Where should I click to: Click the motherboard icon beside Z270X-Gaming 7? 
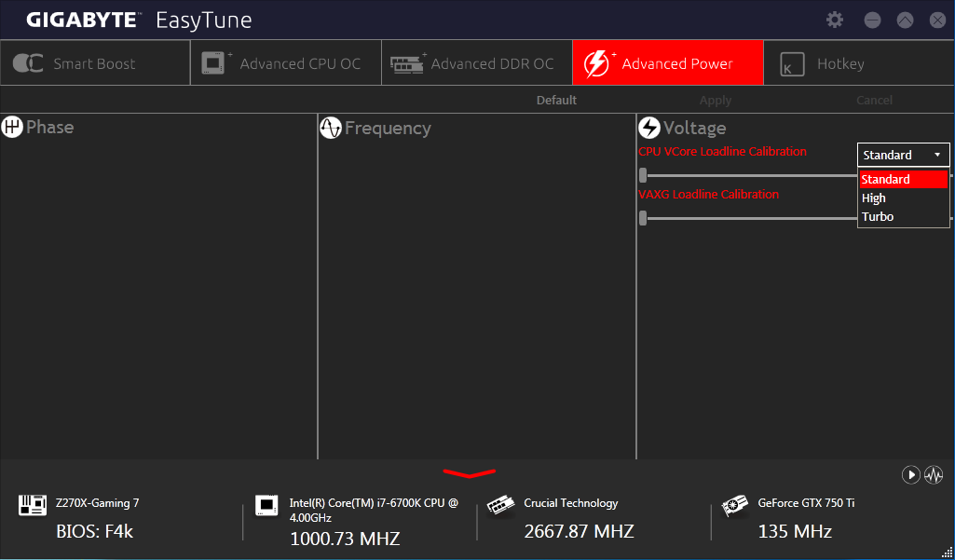33,505
